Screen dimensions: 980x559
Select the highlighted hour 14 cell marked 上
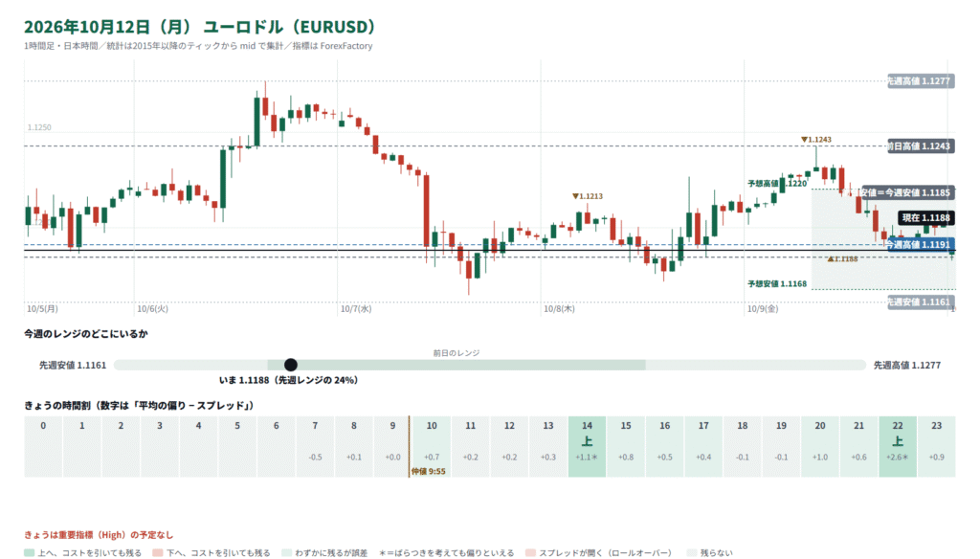point(587,446)
